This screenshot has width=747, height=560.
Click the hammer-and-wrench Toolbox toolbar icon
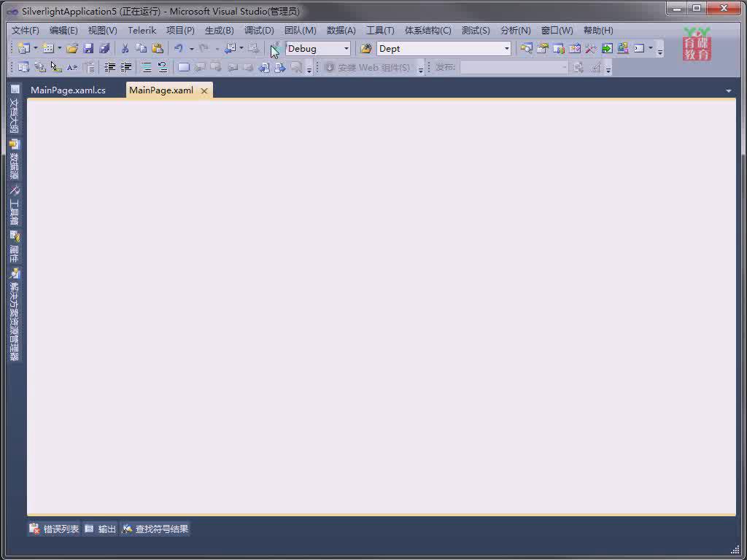591,48
